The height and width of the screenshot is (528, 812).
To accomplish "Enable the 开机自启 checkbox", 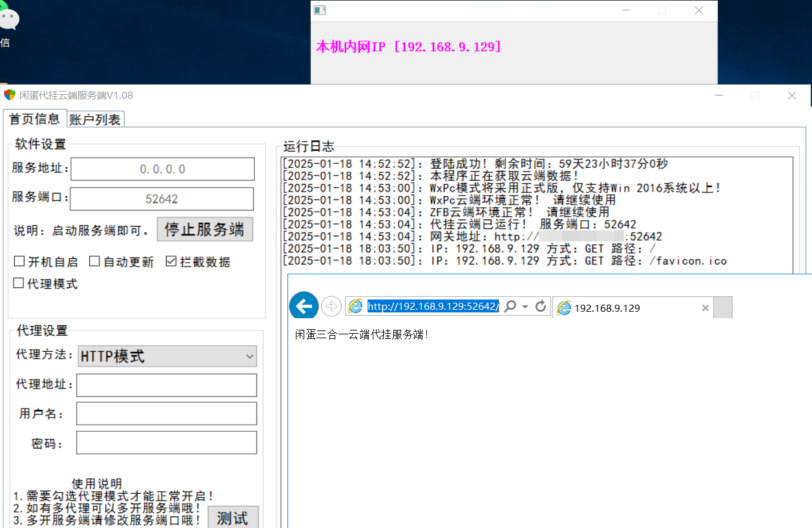I will [19, 261].
